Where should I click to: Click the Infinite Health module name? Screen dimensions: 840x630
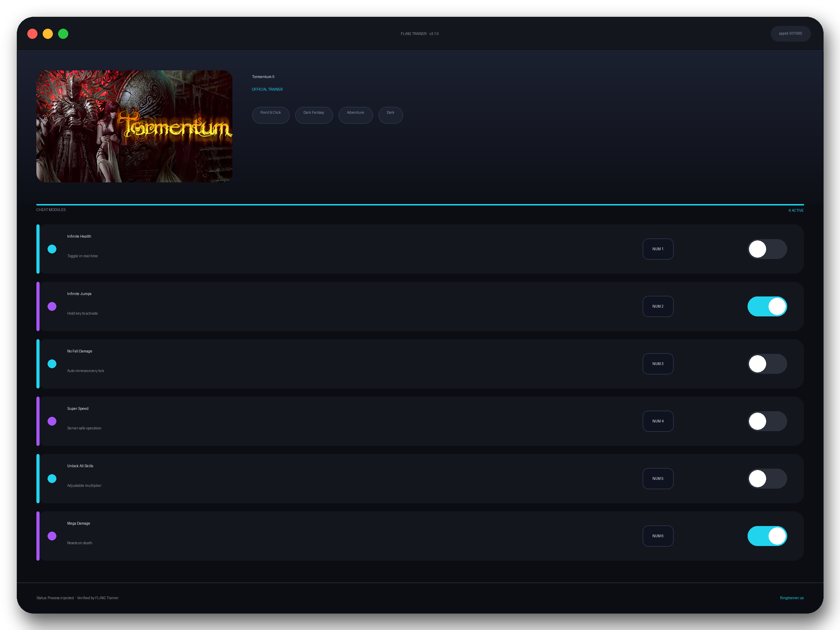pyautogui.click(x=79, y=236)
